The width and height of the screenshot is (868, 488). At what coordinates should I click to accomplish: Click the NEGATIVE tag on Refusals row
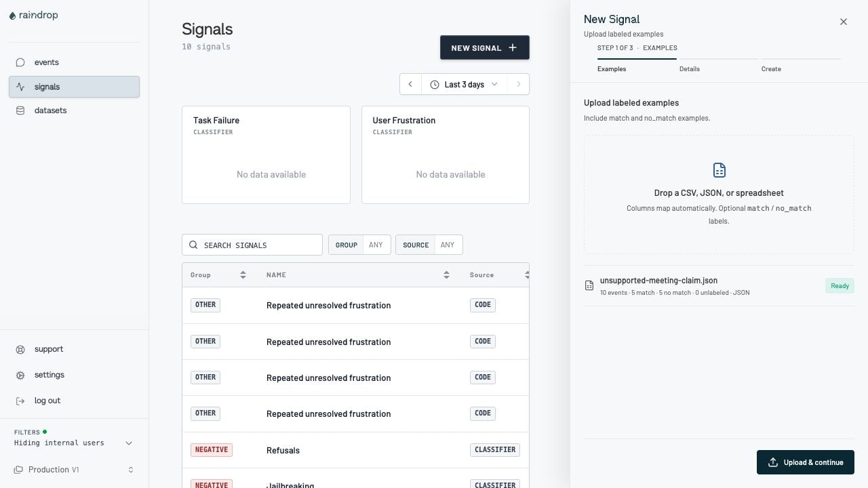click(212, 450)
